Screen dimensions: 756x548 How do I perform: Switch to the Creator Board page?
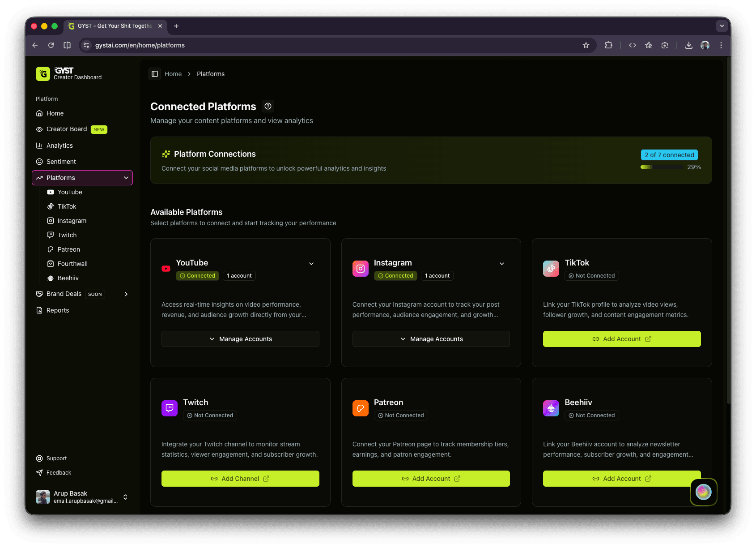(66, 129)
